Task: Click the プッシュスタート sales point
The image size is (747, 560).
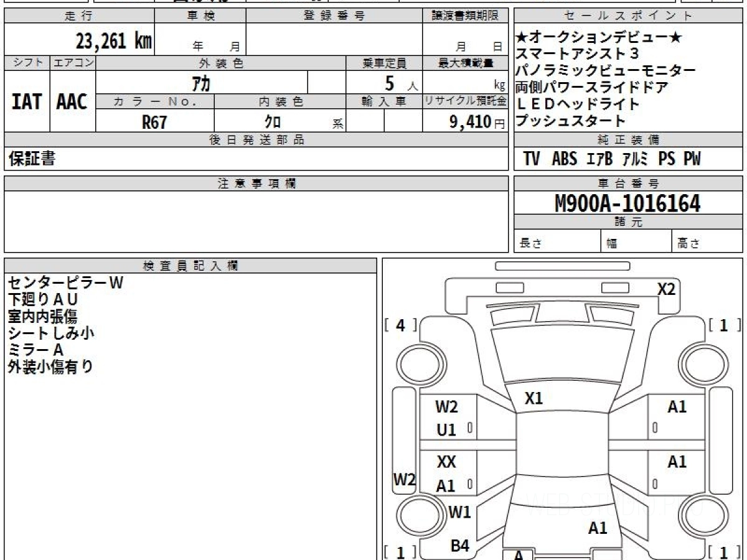Action: tap(570, 121)
